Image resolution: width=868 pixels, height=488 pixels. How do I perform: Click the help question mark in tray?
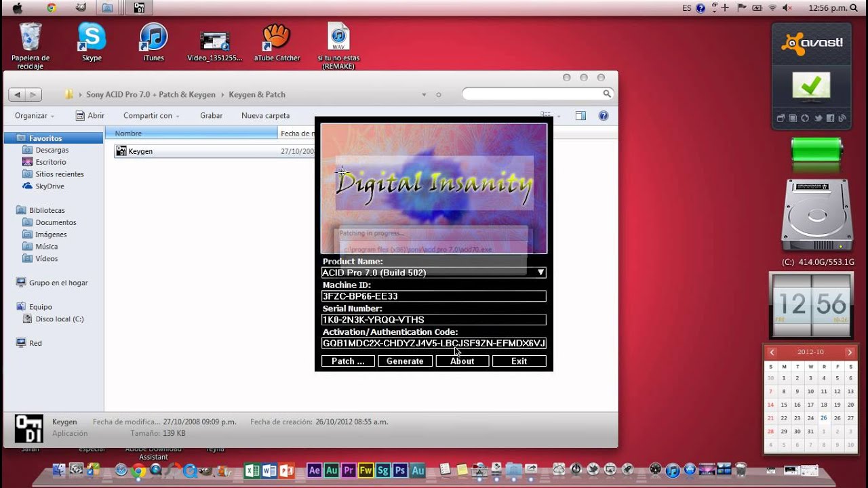click(701, 8)
